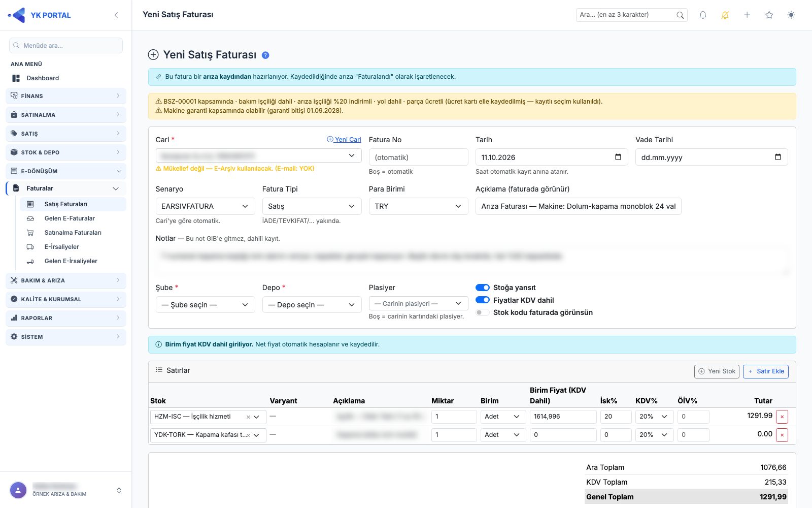Click the search magnifier icon
The width and height of the screenshot is (812, 508).
[x=680, y=15]
